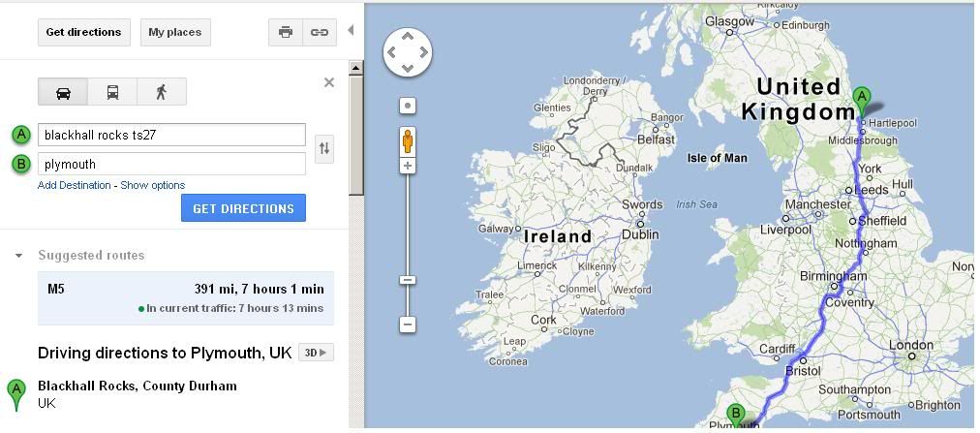This screenshot has height=433, width=980.
Task: Click the link share icon
Action: (x=319, y=32)
